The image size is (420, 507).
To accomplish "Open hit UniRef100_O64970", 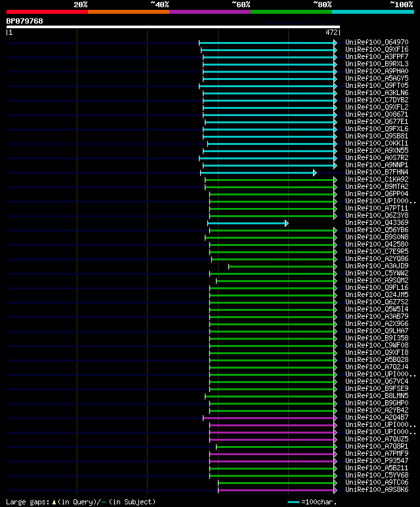I will [x=377, y=43].
